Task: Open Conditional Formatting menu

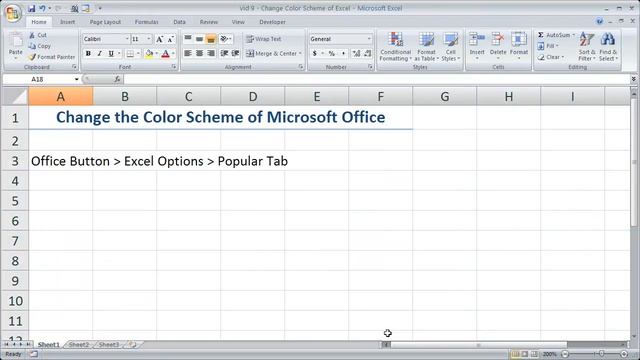Action: pyautogui.click(x=396, y=47)
